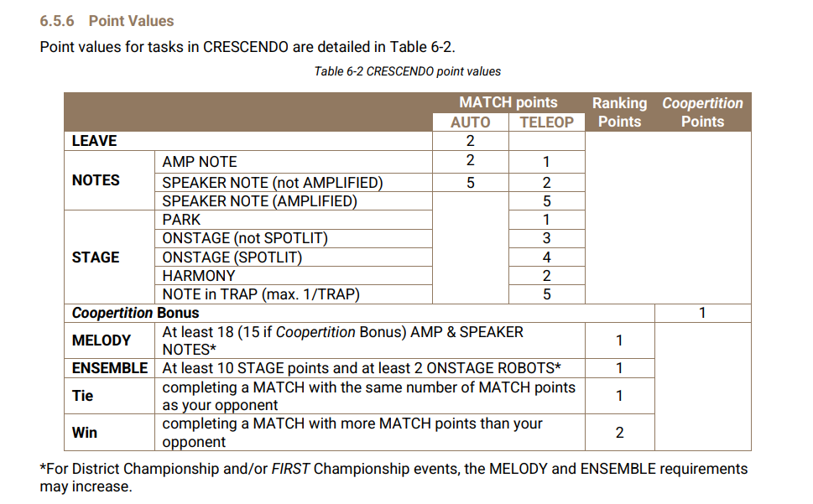Click the HARMONY row cell

(199, 276)
